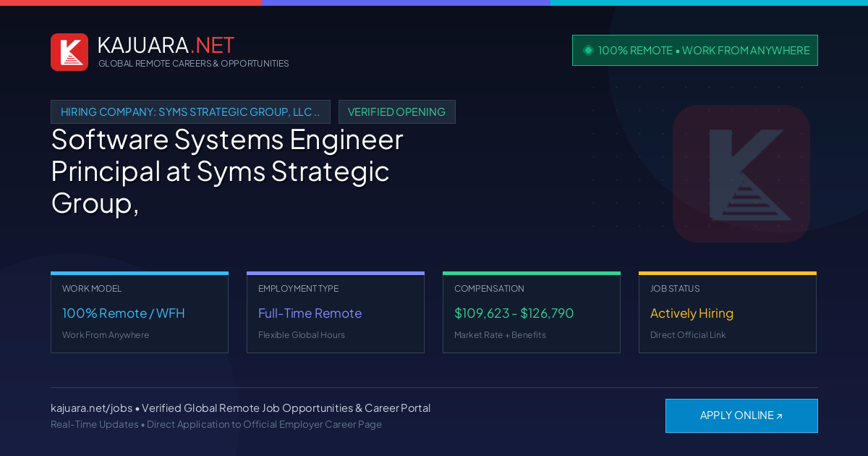Screen dimensions: 868x456
Task: Open the kajuara.net/jobs footer link
Action: 91,408
